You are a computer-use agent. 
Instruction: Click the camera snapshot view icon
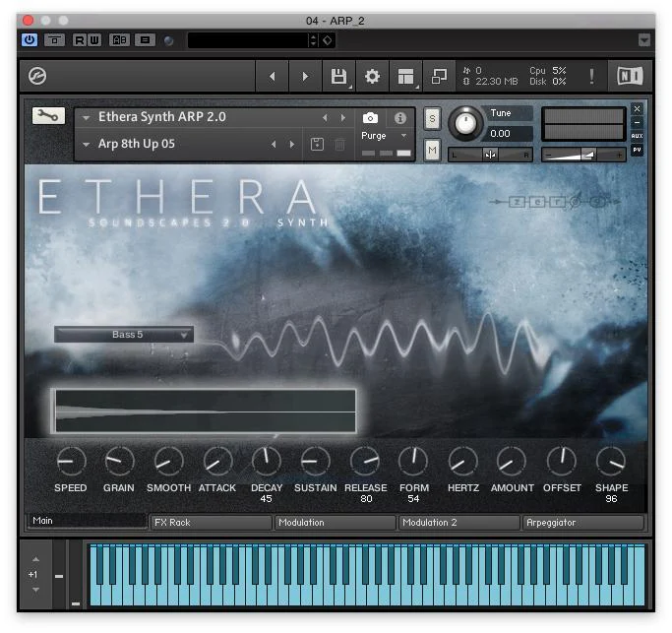(370, 118)
